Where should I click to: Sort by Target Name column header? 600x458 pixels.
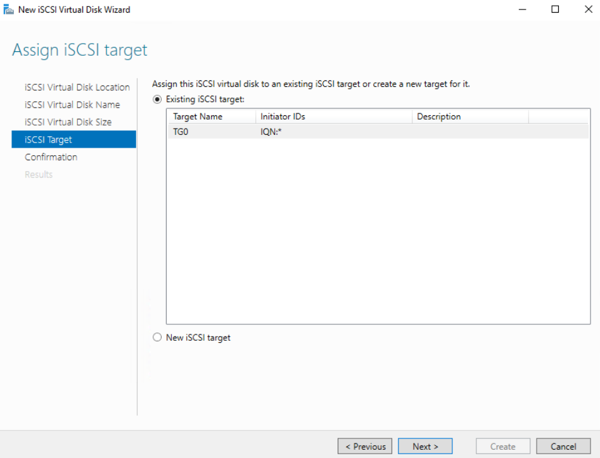coord(212,116)
